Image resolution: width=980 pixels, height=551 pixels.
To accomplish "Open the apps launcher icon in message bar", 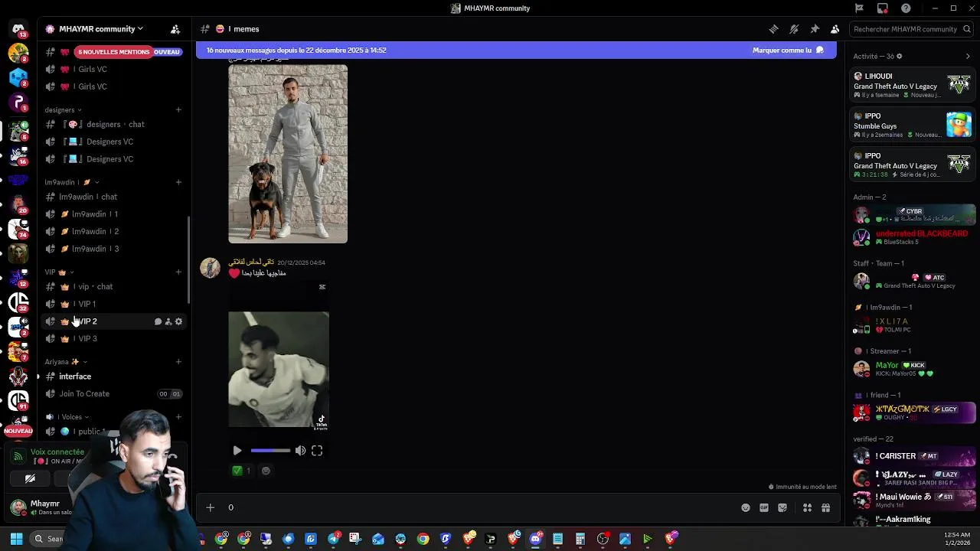I will pyautogui.click(x=807, y=507).
